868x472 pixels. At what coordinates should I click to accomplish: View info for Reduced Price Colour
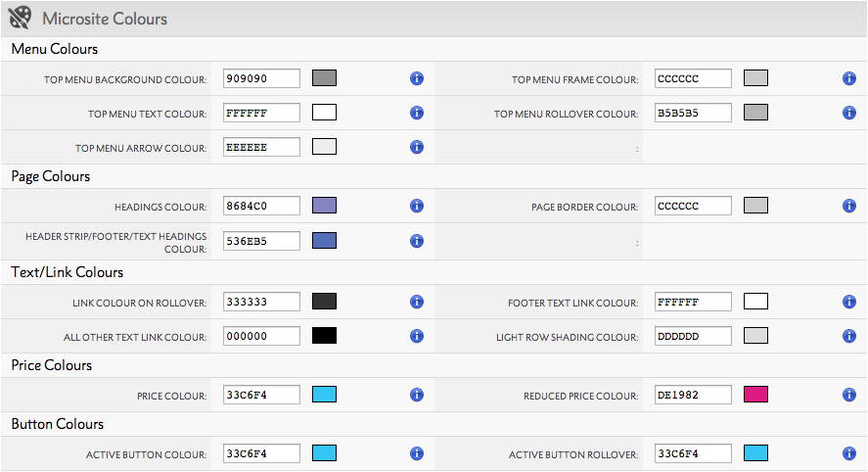848,395
